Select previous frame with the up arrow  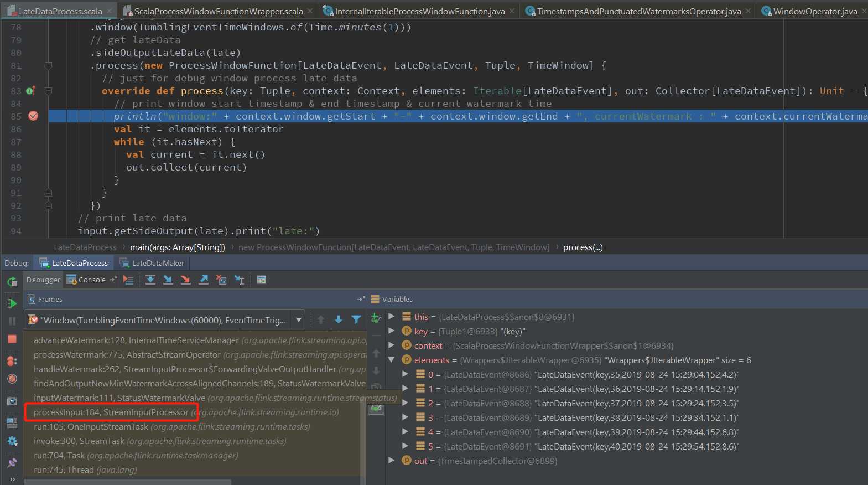pos(321,319)
